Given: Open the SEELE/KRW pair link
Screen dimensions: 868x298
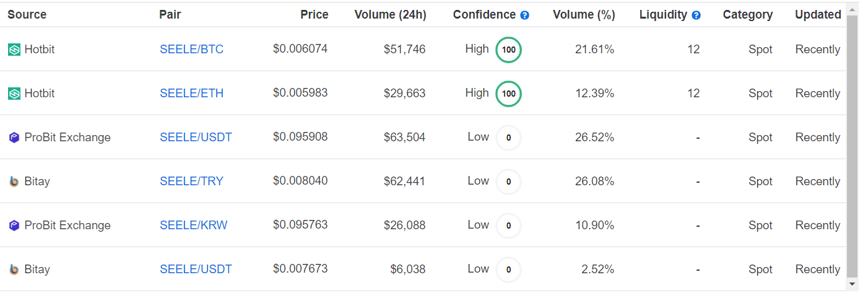Looking at the screenshot, I should (x=193, y=226).
